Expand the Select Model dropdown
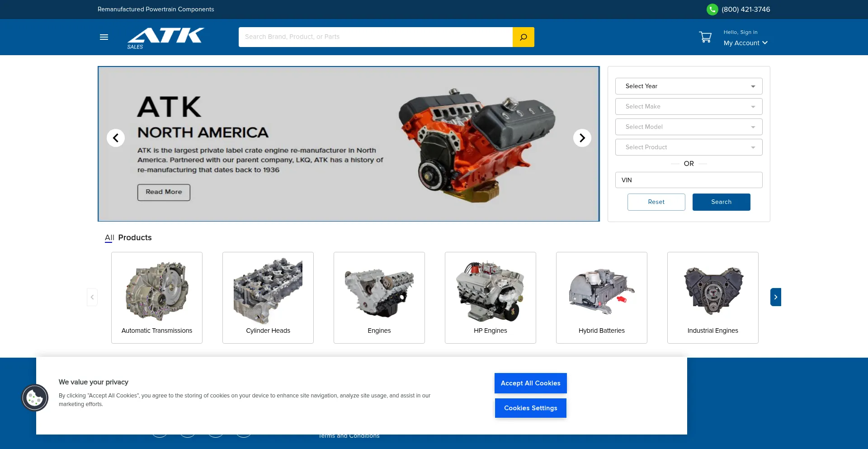Screen dimensions: 868x449 pos(689,127)
